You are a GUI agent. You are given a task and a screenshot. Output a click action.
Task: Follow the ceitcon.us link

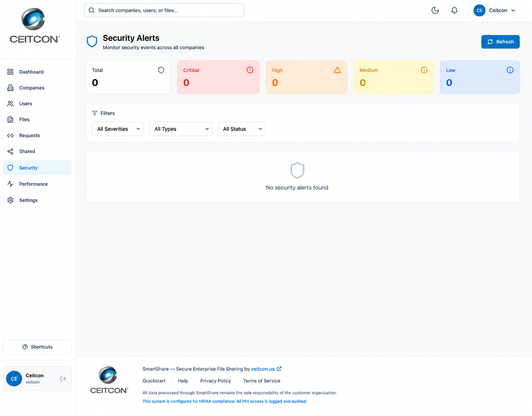(263, 369)
